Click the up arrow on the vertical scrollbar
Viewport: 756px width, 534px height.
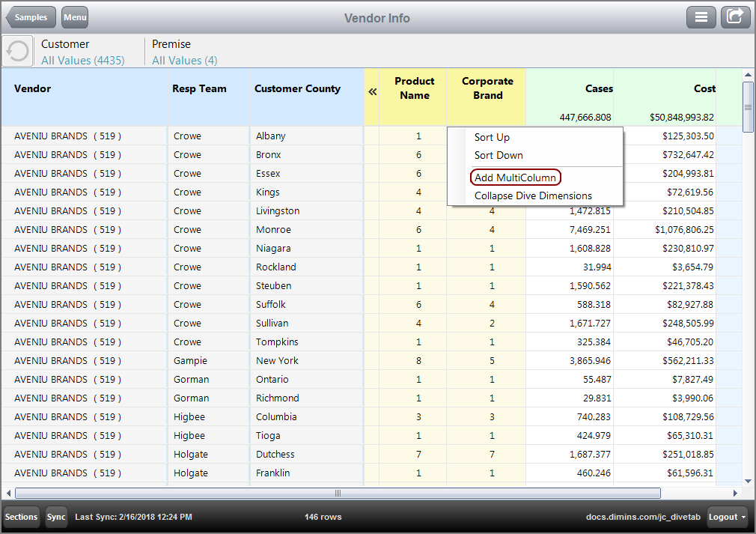pos(748,74)
